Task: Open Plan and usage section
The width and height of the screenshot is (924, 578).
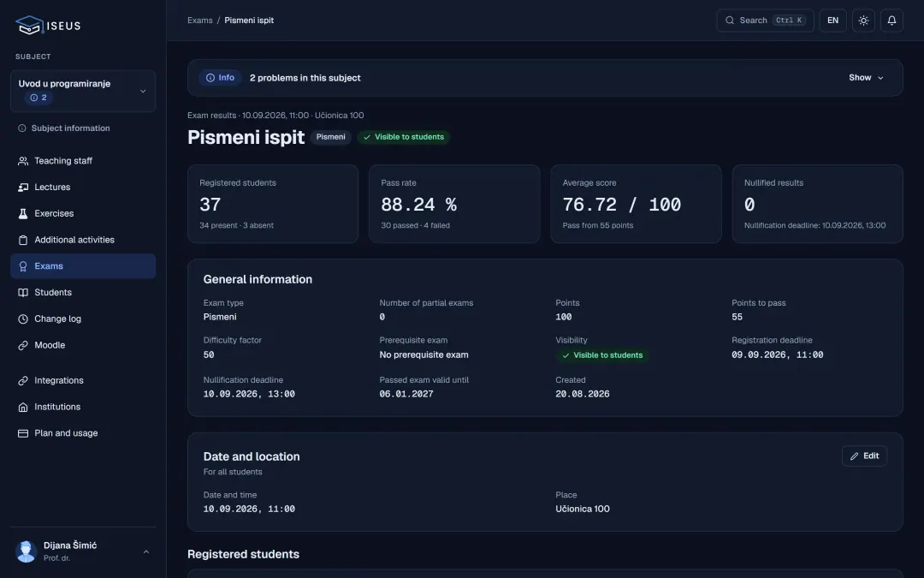Action: 83,433
